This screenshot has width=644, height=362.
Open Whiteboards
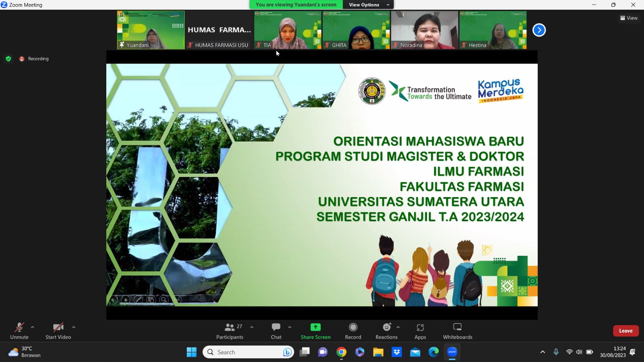tap(458, 331)
